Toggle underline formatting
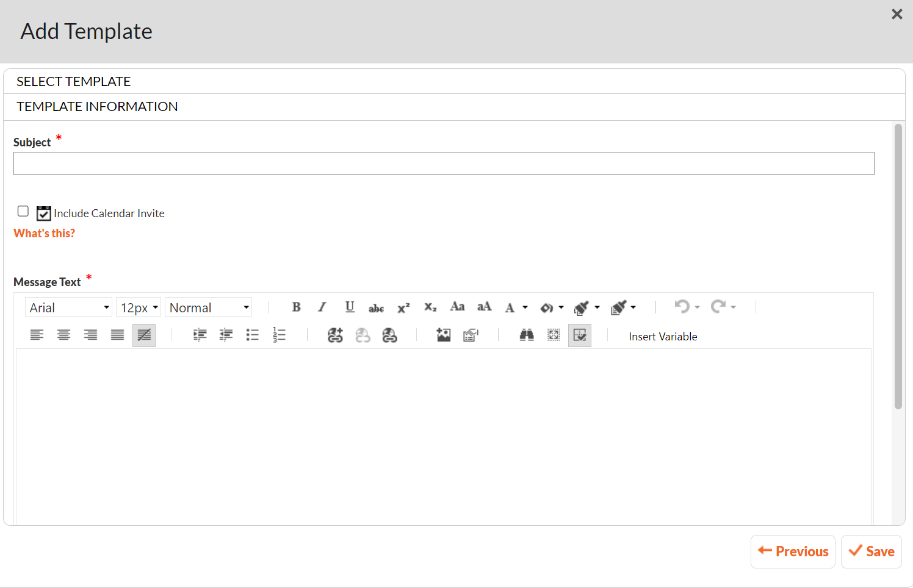 click(350, 307)
